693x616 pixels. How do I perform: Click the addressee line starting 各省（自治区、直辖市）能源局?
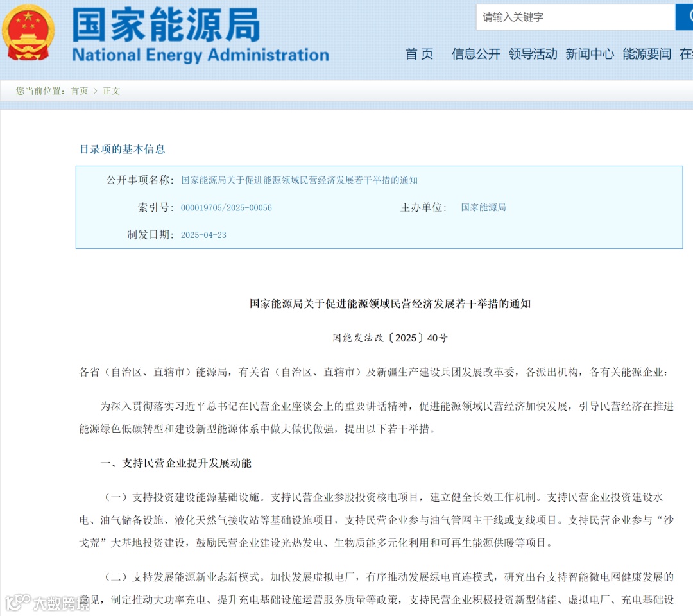(x=374, y=372)
